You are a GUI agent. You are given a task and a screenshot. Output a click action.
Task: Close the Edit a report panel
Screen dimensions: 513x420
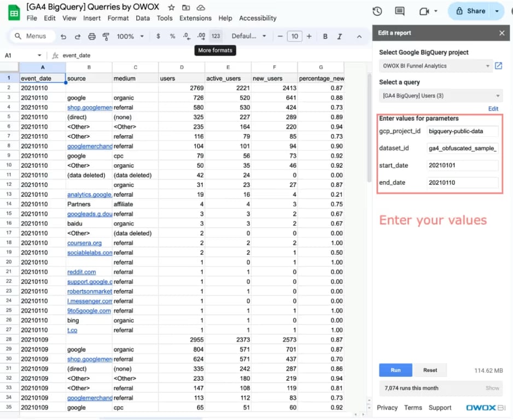tap(502, 33)
